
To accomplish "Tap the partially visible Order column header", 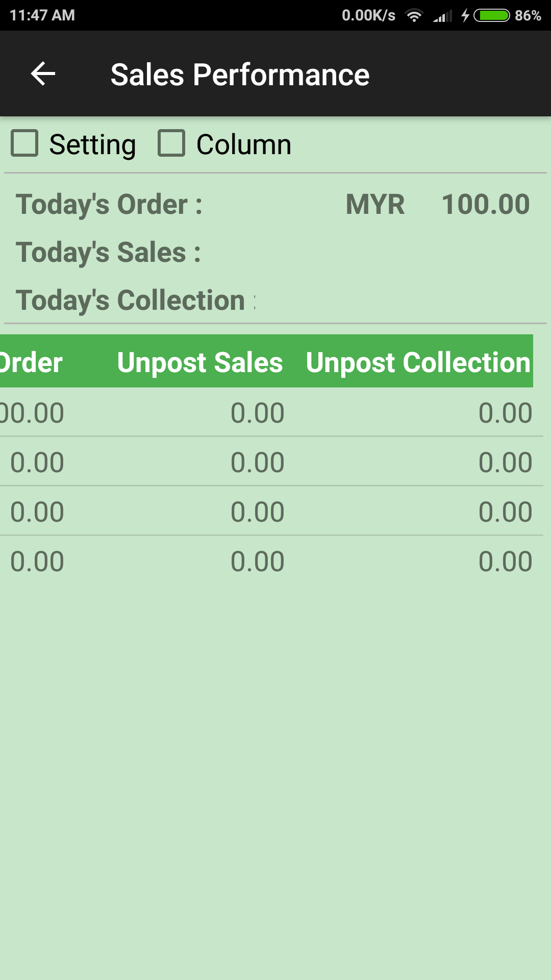I will 31,362.
